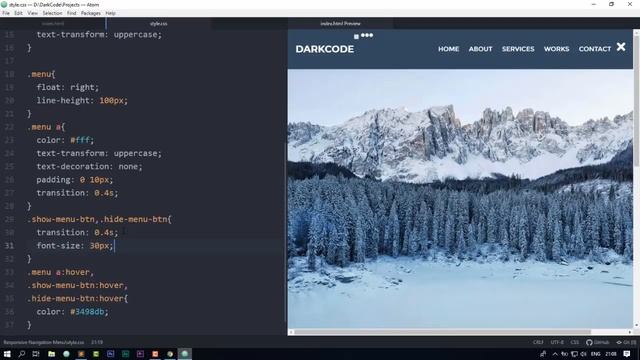Open Windows taskbar search

coord(22,354)
